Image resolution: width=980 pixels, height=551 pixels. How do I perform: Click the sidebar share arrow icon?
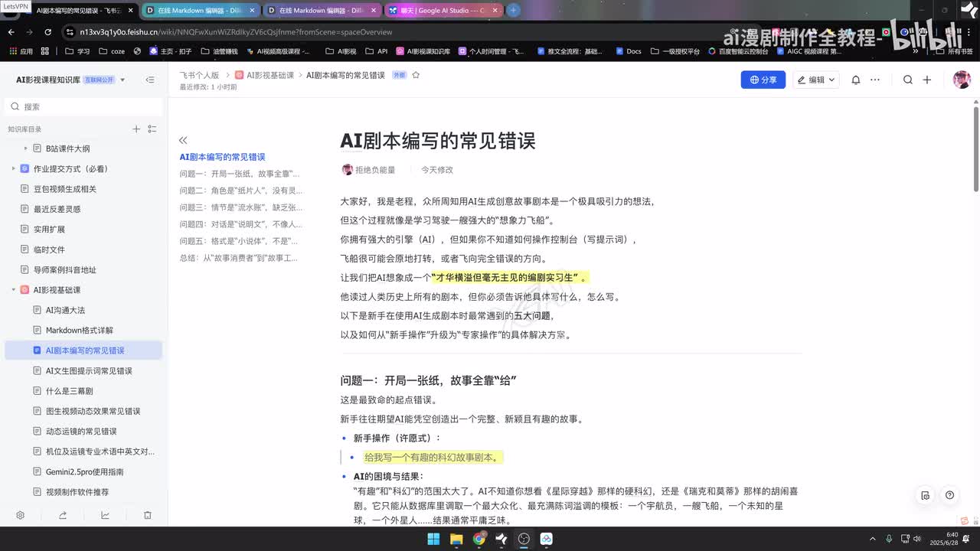coord(63,516)
